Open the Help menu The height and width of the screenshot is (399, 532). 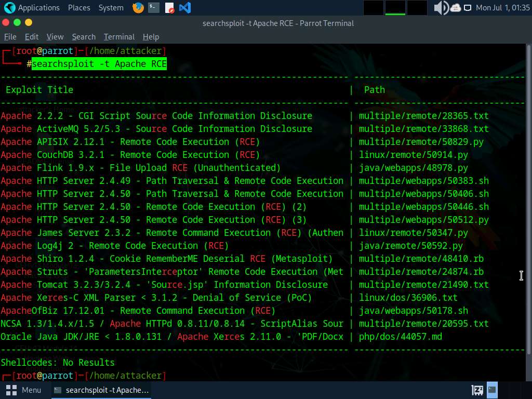click(151, 37)
